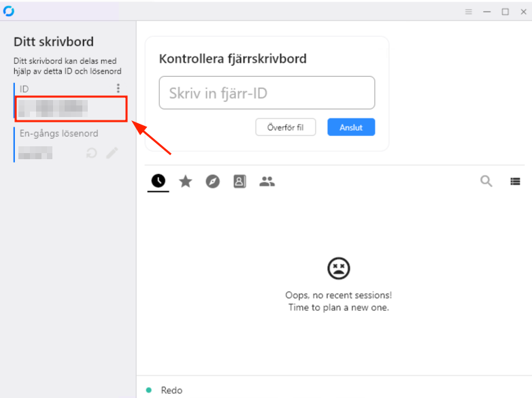Switch to the Favorites star tab
This screenshot has width=532, height=398.
point(185,181)
